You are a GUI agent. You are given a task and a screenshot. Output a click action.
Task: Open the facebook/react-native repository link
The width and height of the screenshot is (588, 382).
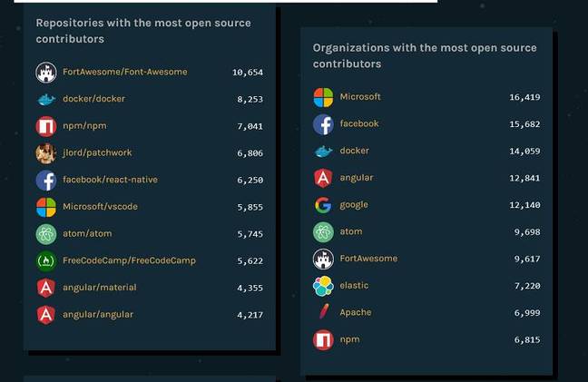(x=111, y=180)
